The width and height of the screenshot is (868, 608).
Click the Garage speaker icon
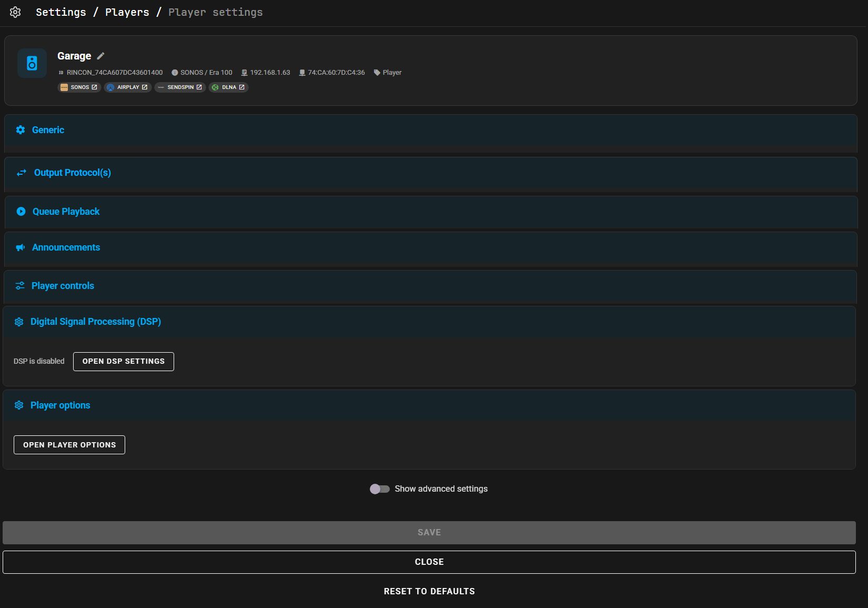pyautogui.click(x=32, y=63)
